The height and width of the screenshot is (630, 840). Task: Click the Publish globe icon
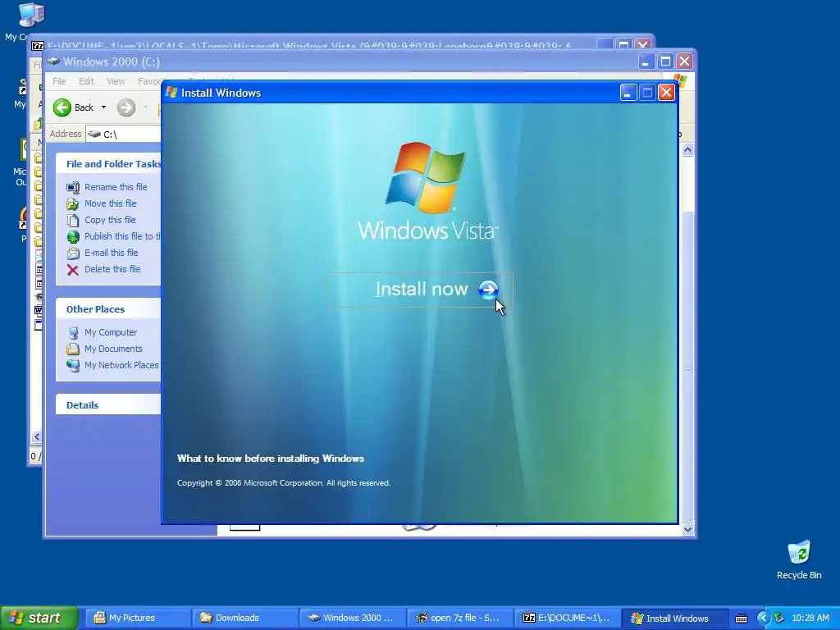click(73, 237)
